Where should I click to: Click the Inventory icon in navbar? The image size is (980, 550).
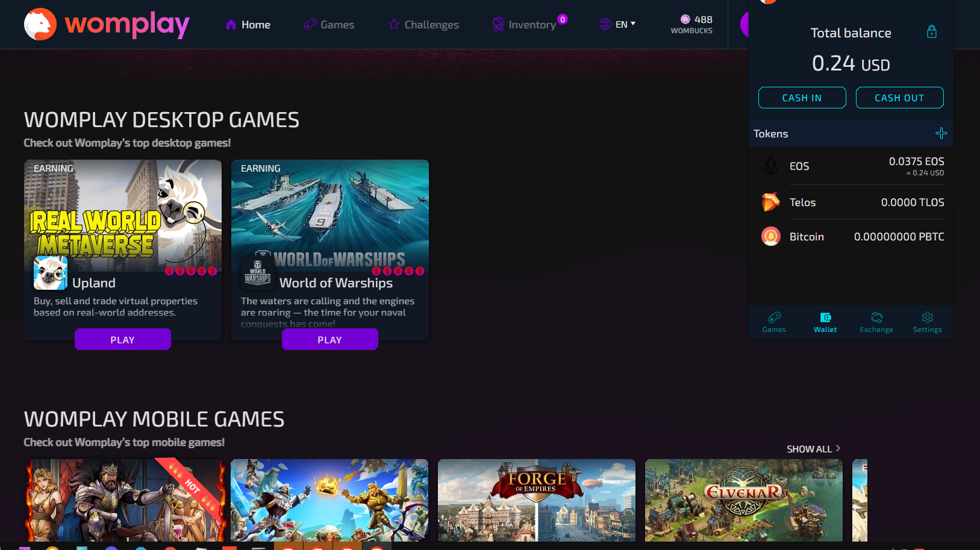[498, 24]
